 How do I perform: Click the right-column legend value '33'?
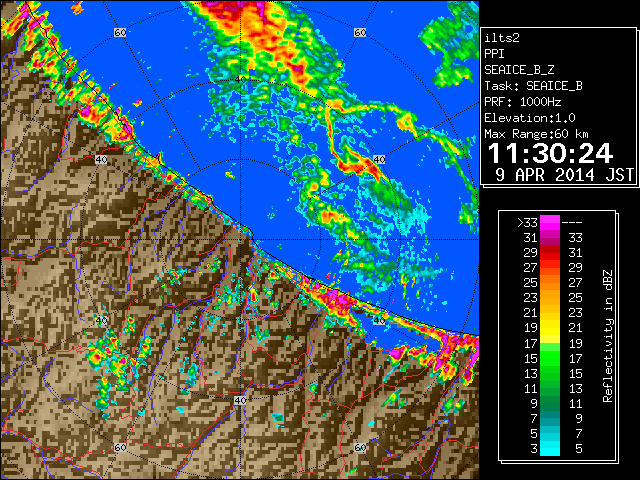(x=575, y=238)
